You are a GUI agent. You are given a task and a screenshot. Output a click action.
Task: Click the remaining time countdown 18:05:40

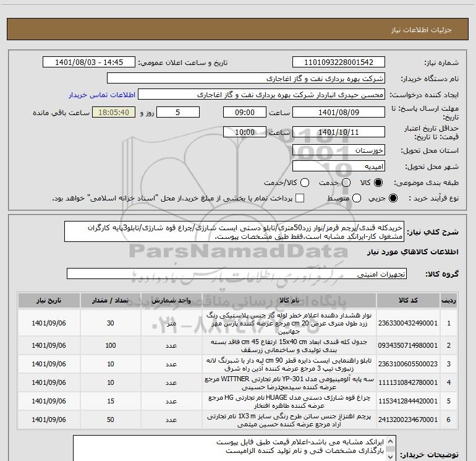coord(114,112)
